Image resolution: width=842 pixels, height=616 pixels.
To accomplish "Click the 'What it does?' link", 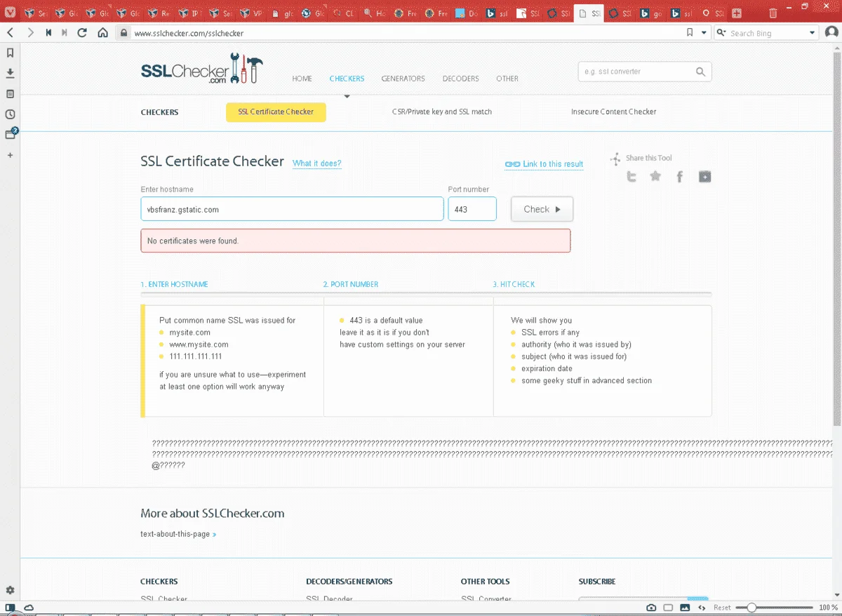I will (317, 163).
